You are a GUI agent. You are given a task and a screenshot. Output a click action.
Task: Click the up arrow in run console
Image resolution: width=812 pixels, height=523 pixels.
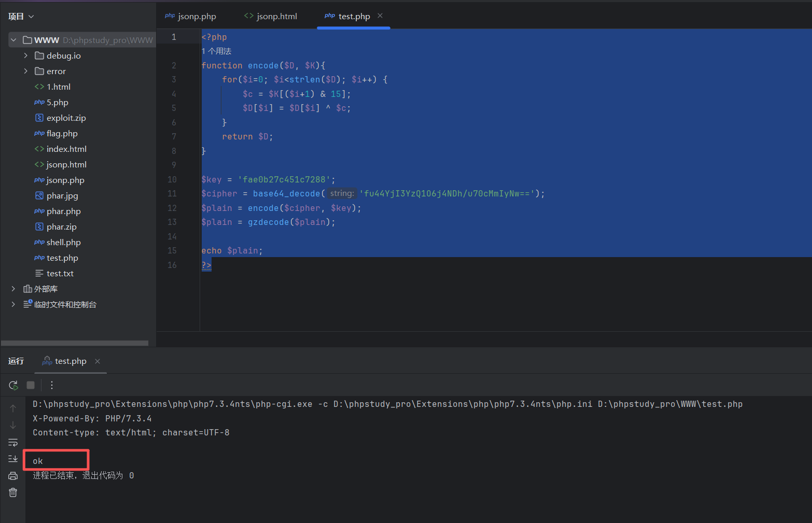(13, 408)
